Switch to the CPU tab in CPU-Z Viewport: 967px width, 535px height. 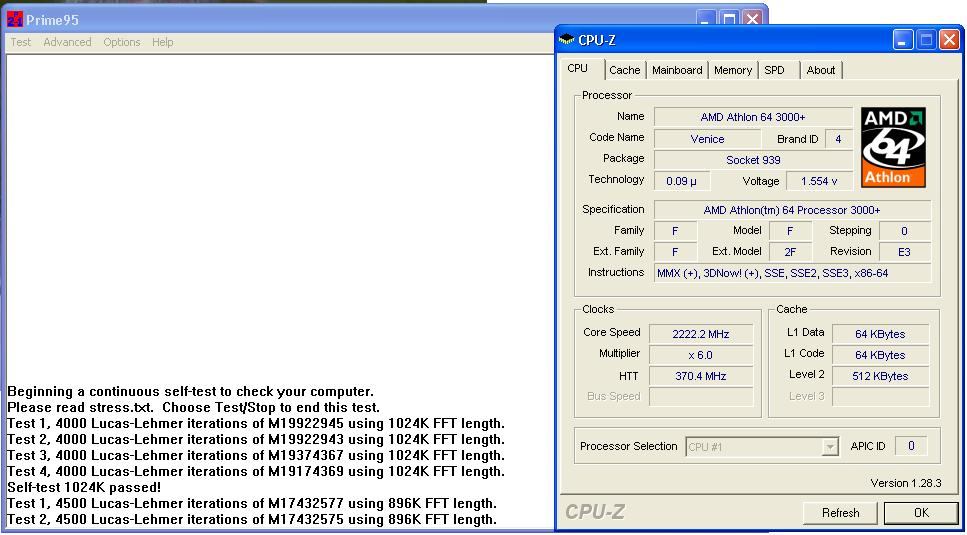point(578,68)
